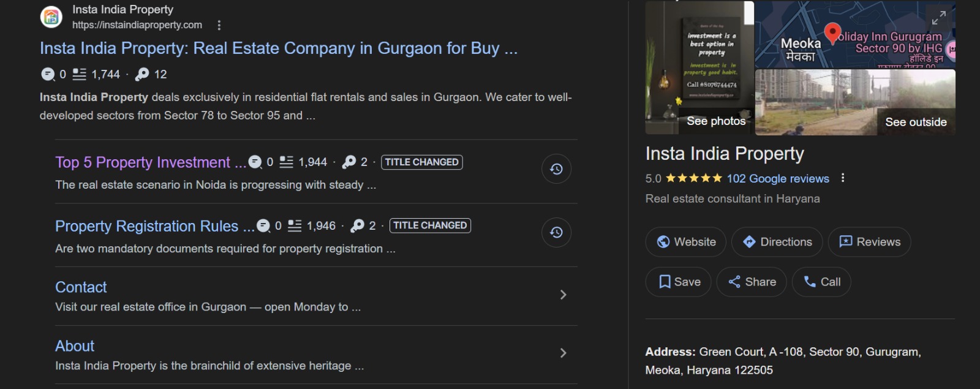The image size is (980, 389).
Task: Share the business listing
Action: coord(752,282)
